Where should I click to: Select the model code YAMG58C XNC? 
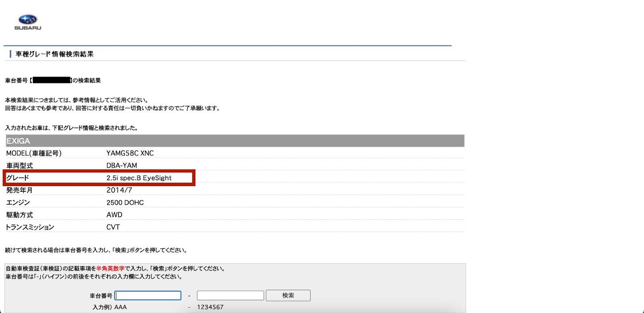tap(130, 153)
